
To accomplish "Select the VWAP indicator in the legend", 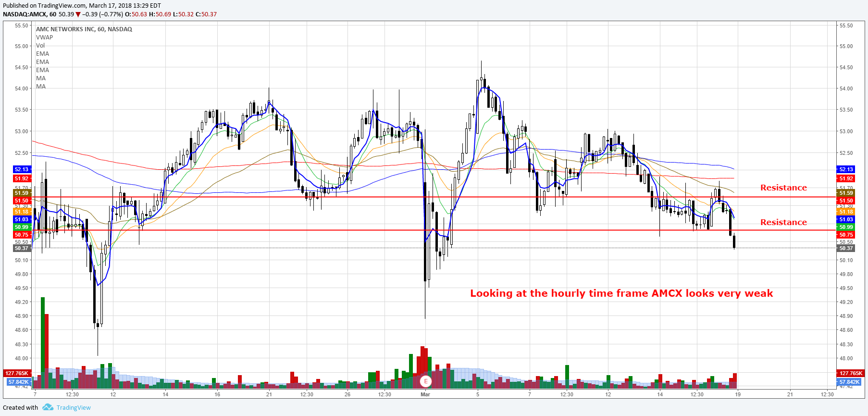I will coord(44,38).
